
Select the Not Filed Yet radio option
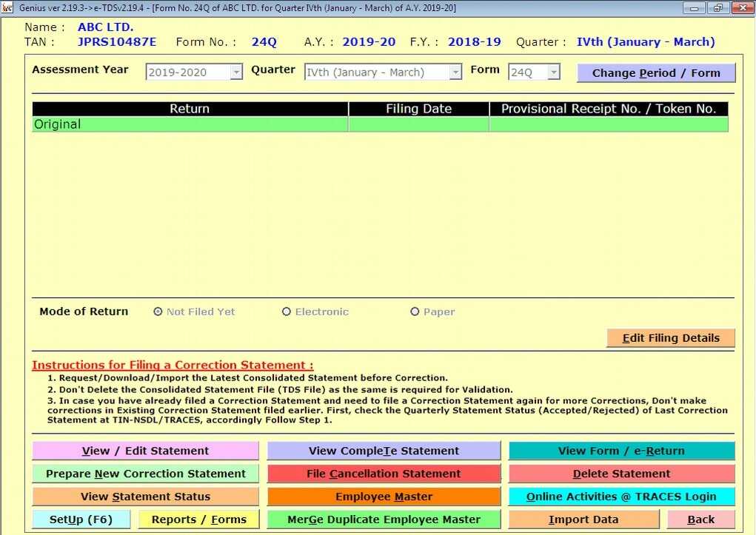(158, 312)
